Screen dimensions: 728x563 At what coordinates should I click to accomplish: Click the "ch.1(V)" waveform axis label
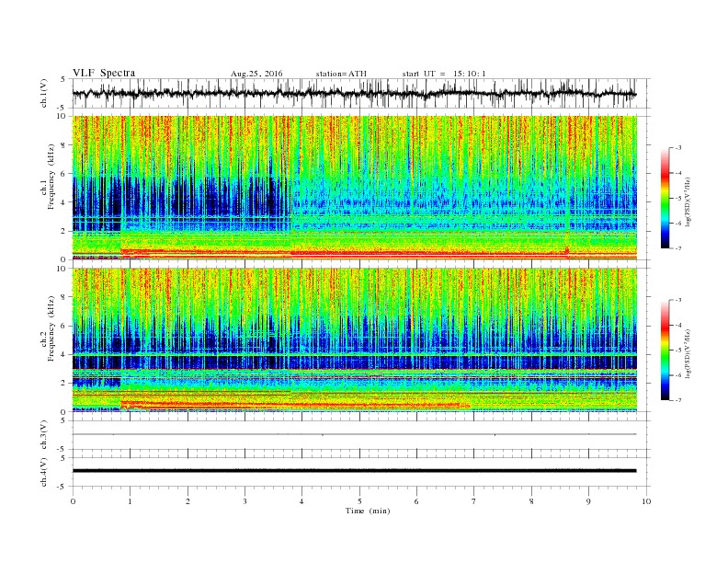[44, 93]
